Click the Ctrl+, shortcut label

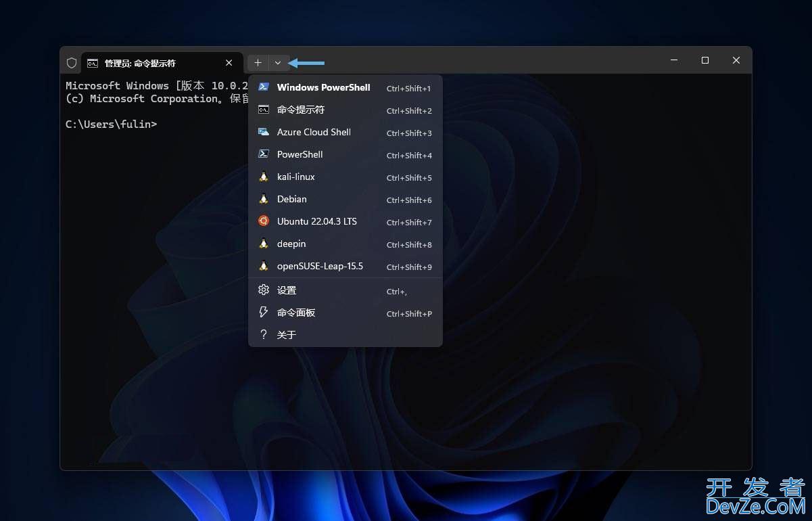click(397, 291)
